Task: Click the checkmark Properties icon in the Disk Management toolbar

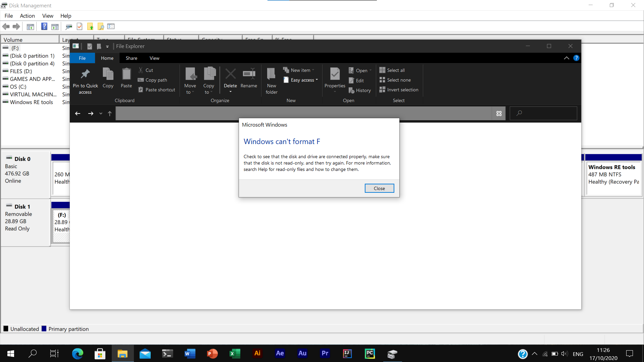Action: 80,27
